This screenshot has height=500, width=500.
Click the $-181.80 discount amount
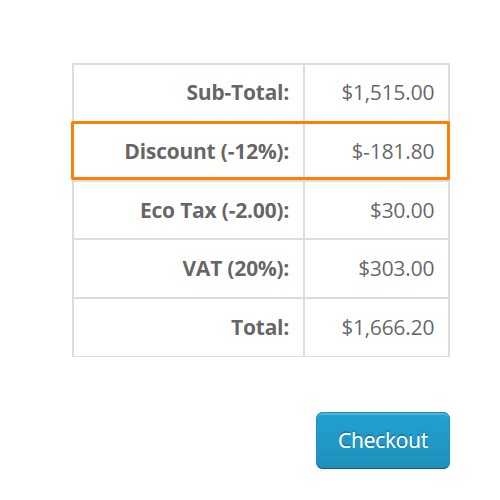click(393, 152)
